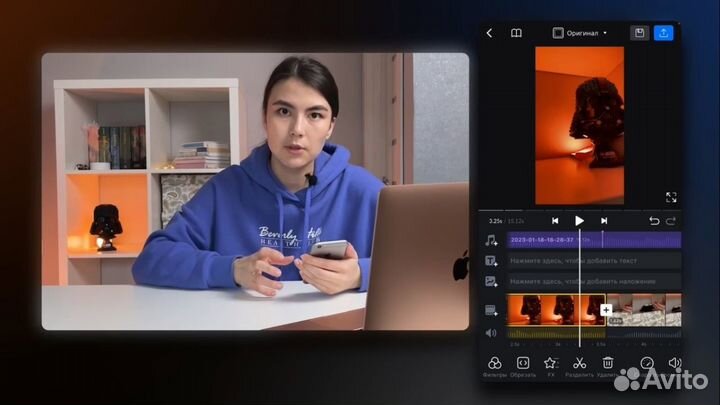Skip to the beginning of the video

(x=555, y=221)
